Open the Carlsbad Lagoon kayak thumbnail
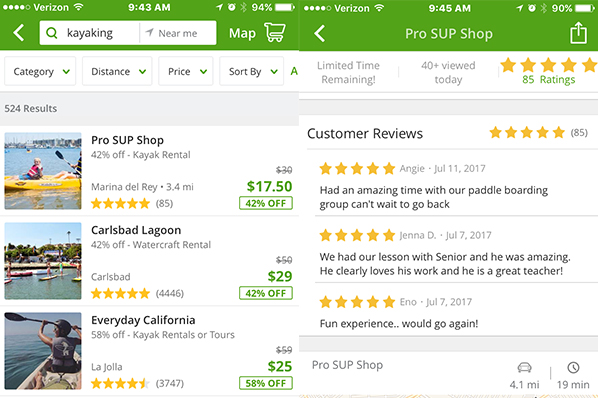 (43, 261)
